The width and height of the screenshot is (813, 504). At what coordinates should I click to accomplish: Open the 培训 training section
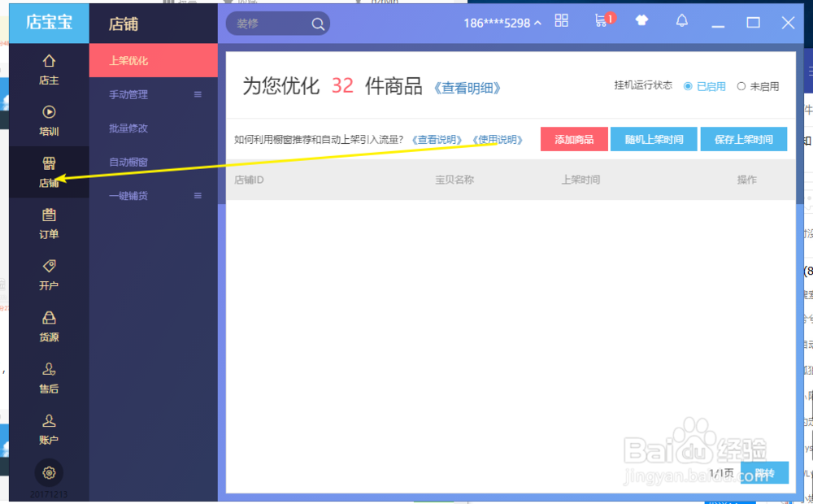(49, 120)
